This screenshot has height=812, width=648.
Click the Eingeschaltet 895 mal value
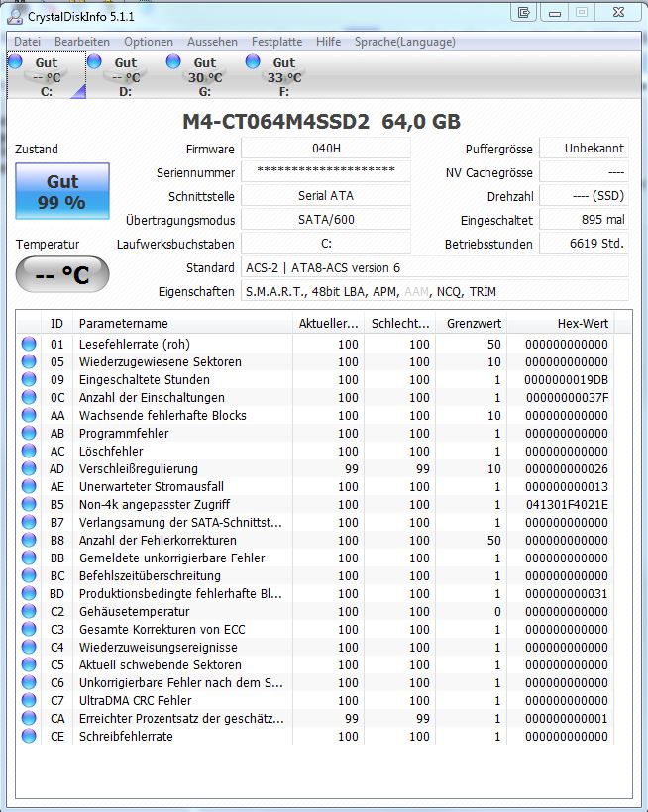click(x=584, y=219)
